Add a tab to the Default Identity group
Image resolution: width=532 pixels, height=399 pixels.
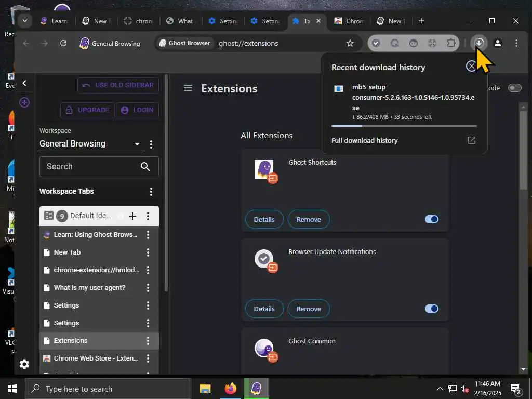tap(132, 216)
